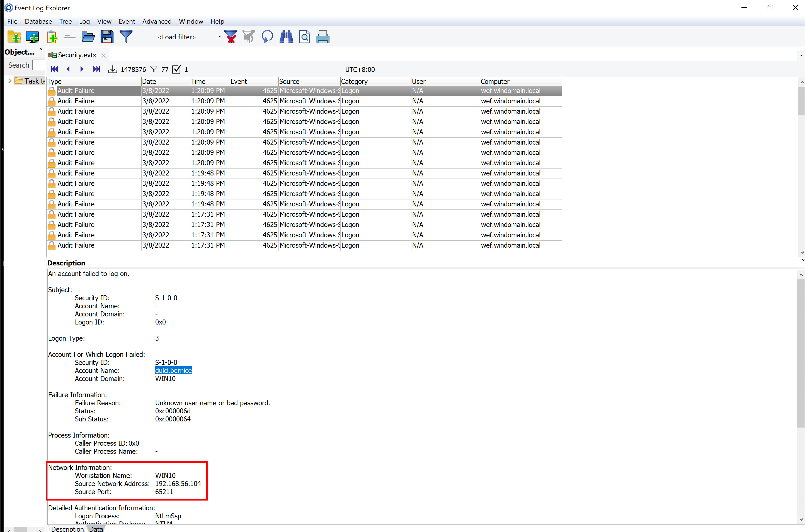This screenshot has width=805, height=532.
Task: Jump to last event arrow
Action: 96,69
